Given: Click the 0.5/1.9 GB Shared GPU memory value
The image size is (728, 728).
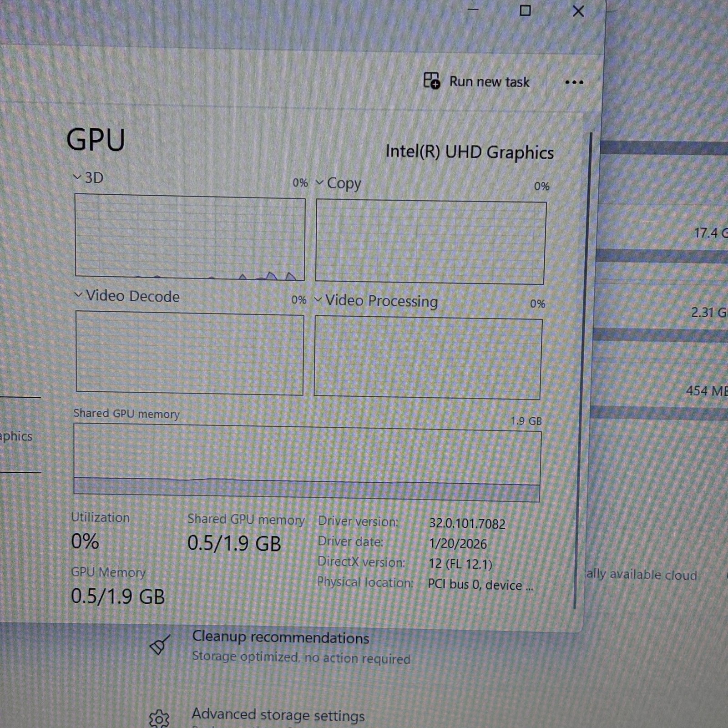Looking at the screenshot, I should point(234,543).
